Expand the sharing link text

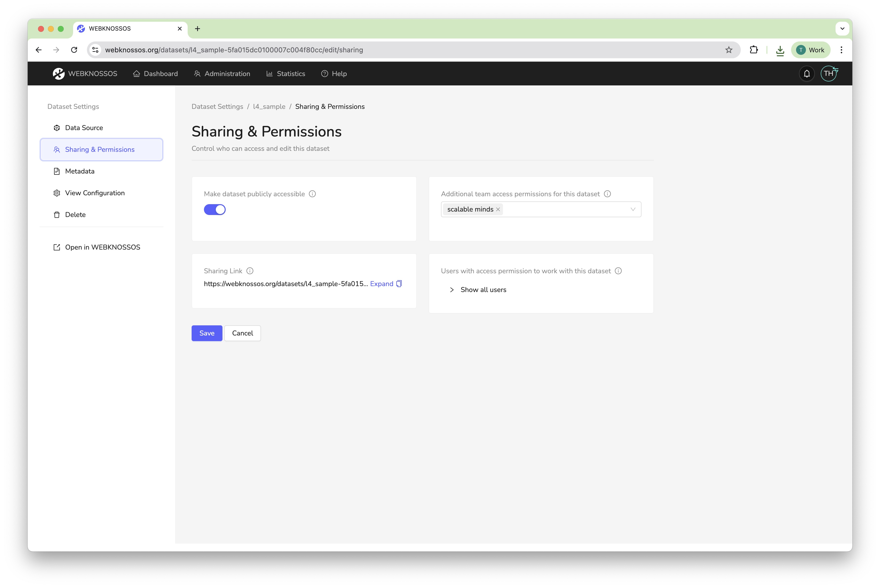coord(381,284)
